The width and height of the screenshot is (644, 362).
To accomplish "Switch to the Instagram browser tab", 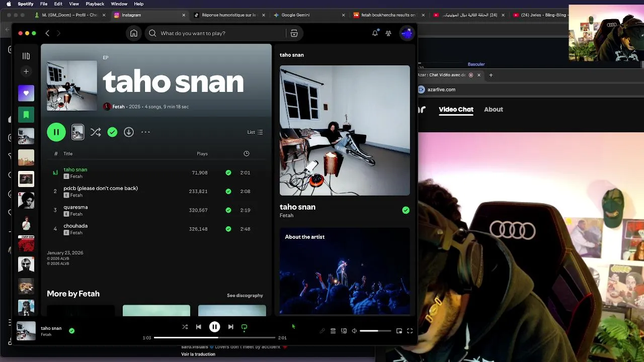I will (x=150, y=15).
